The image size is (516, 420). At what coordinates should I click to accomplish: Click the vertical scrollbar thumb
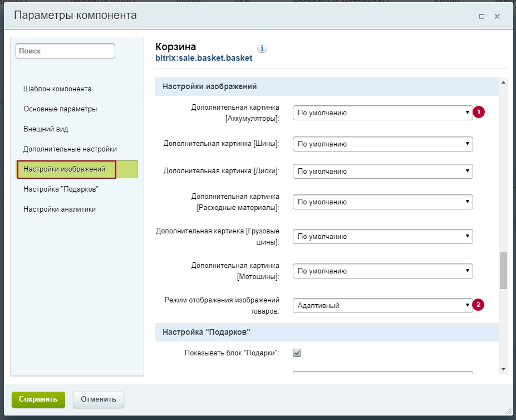click(x=503, y=271)
